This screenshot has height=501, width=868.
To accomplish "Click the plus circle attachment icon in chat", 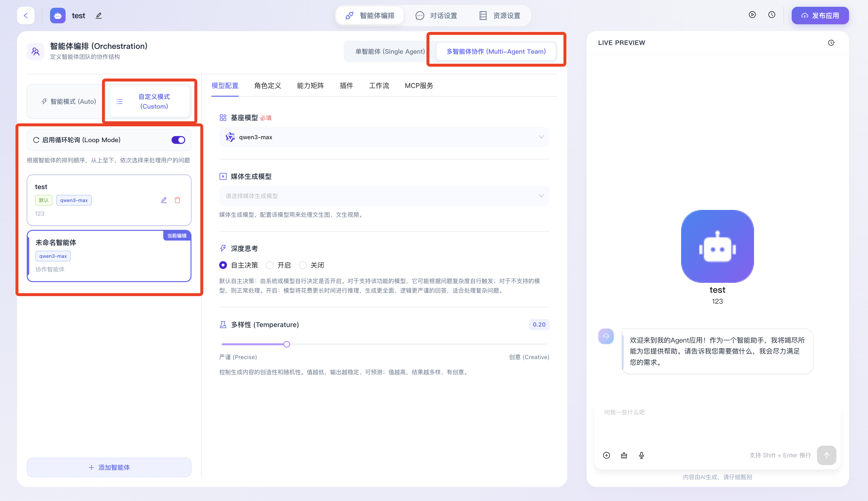I will click(607, 455).
